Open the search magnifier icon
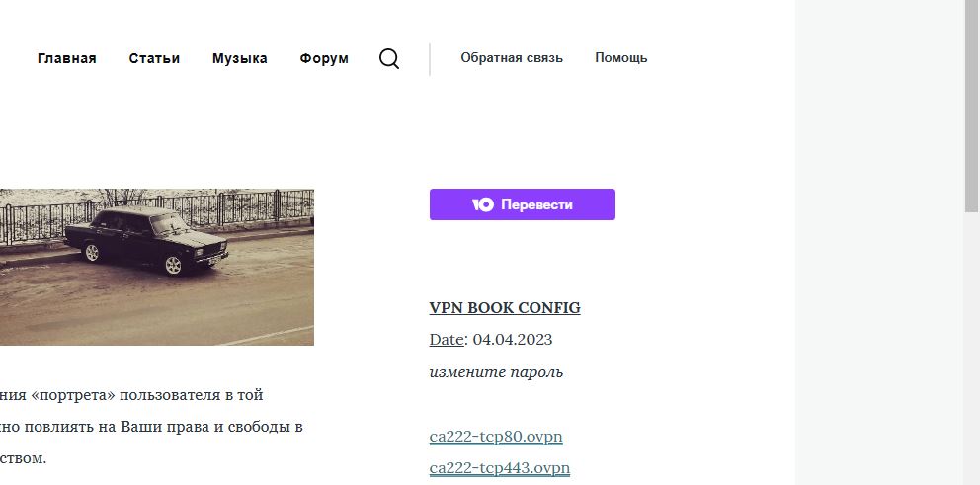This screenshot has height=485, width=980. pos(389,58)
